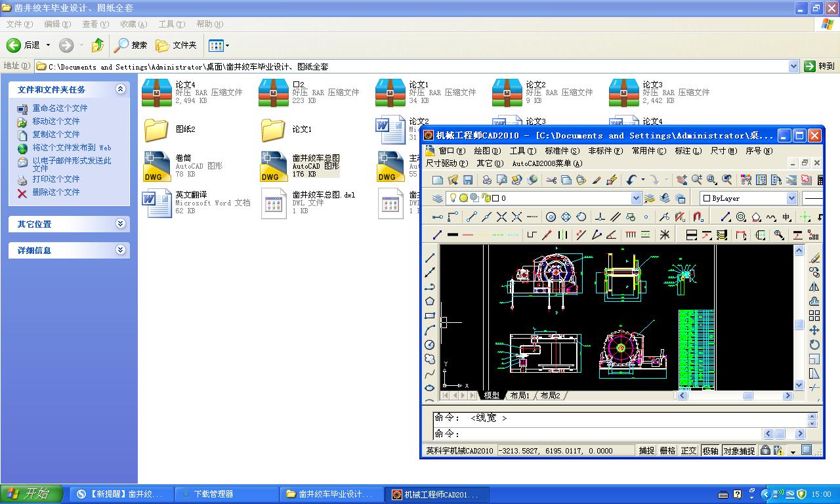Select the Polygon tool on the left toolbar
840x504 pixels.
point(430,300)
